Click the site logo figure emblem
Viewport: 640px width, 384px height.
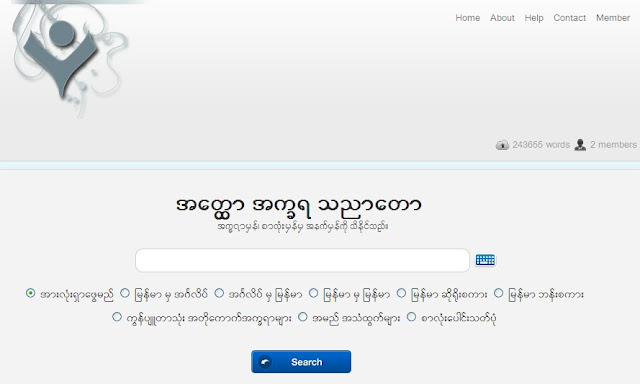(x=61, y=58)
